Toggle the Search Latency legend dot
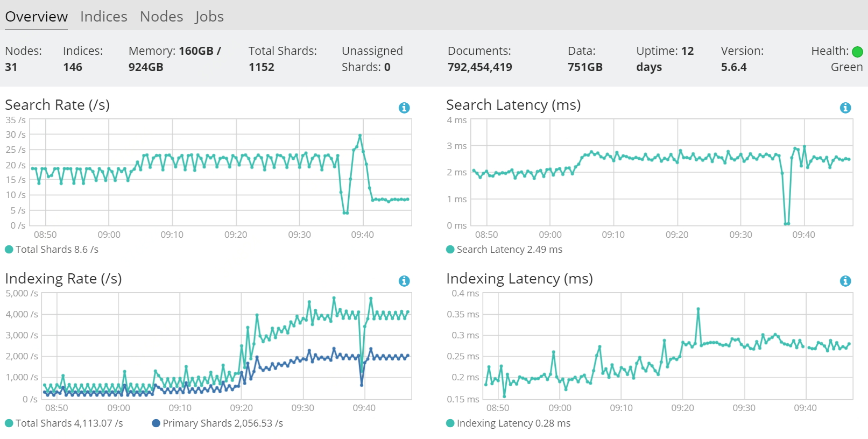This screenshot has height=439, width=868. [450, 250]
